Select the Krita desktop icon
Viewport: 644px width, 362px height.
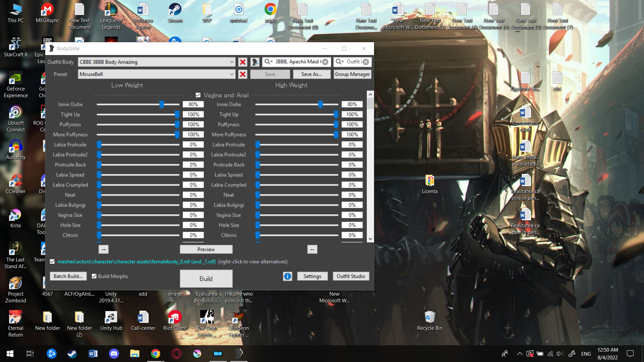tap(15, 218)
